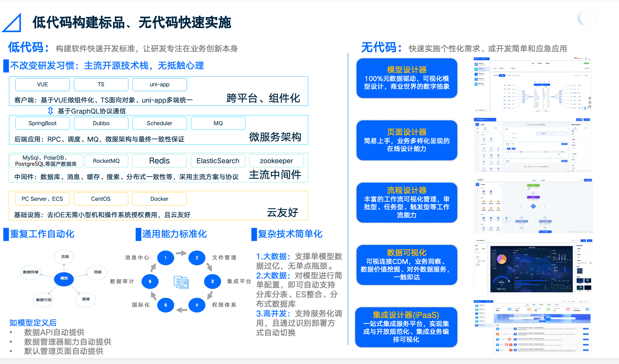This screenshot has width=619, height=364.
Task: Open the 数据可视化 dashboard screenshot thumbnail
Action: 533,267
